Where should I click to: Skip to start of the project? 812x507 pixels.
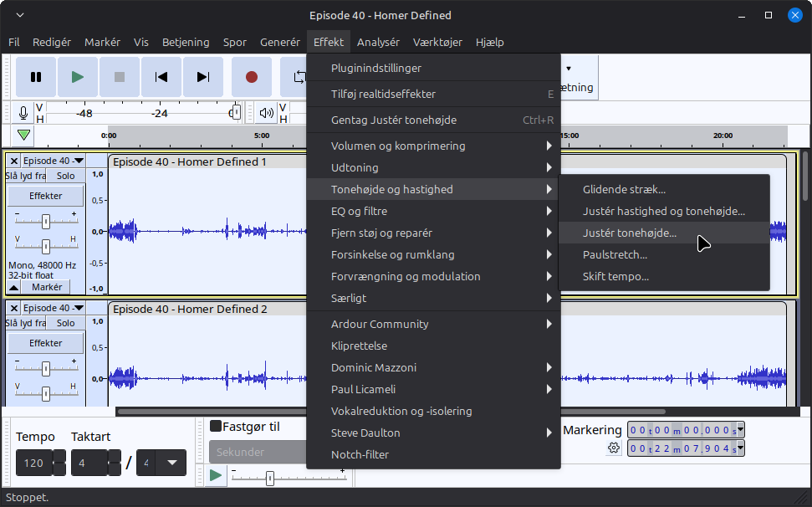click(x=161, y=77)
